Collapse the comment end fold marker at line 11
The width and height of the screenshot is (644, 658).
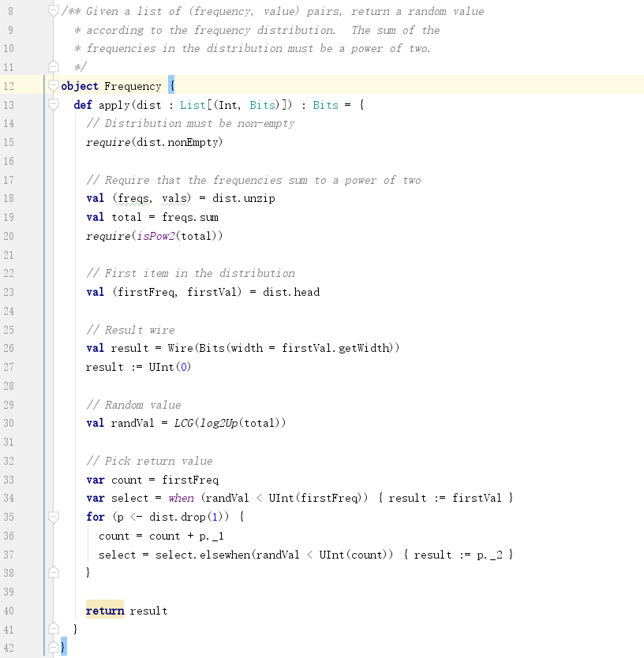click(x=54, y=67)
